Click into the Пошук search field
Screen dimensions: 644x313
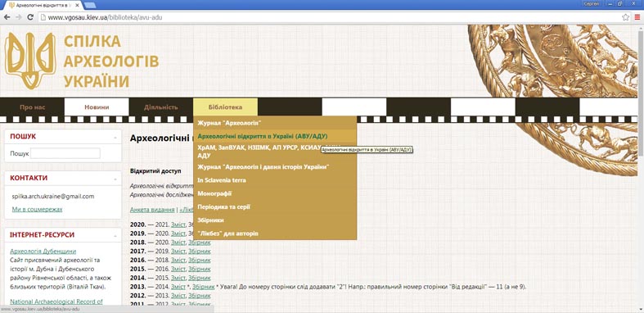pos(65,153)
